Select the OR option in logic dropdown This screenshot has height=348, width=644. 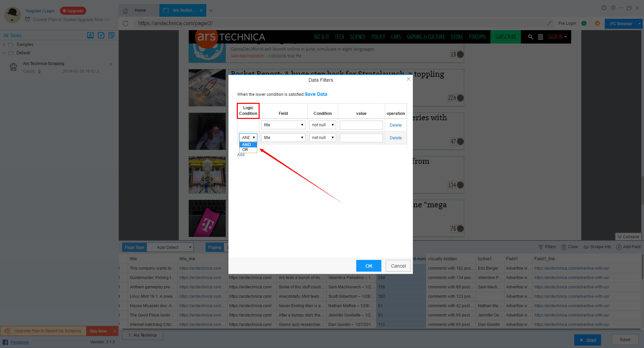[x=248, y=150]
